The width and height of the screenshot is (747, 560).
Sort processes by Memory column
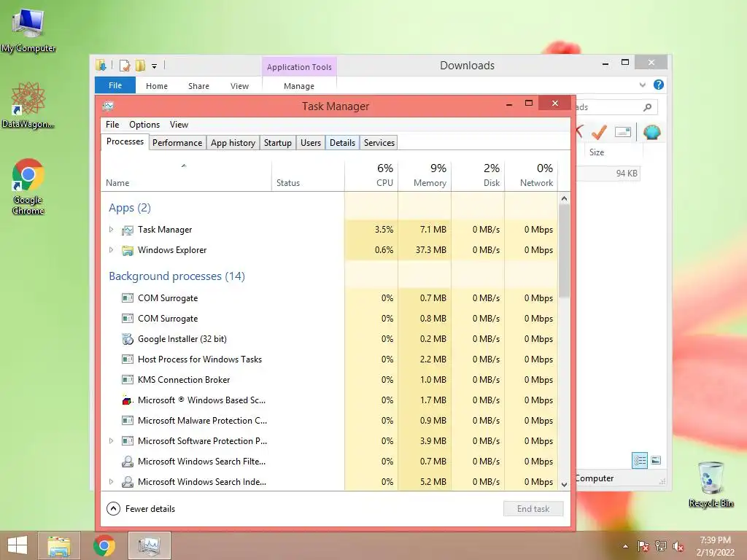point(425,175)
